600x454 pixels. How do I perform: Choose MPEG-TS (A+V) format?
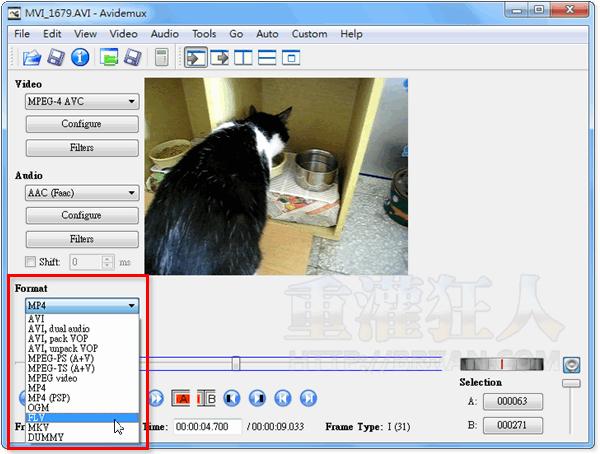[x=82, y=368]
